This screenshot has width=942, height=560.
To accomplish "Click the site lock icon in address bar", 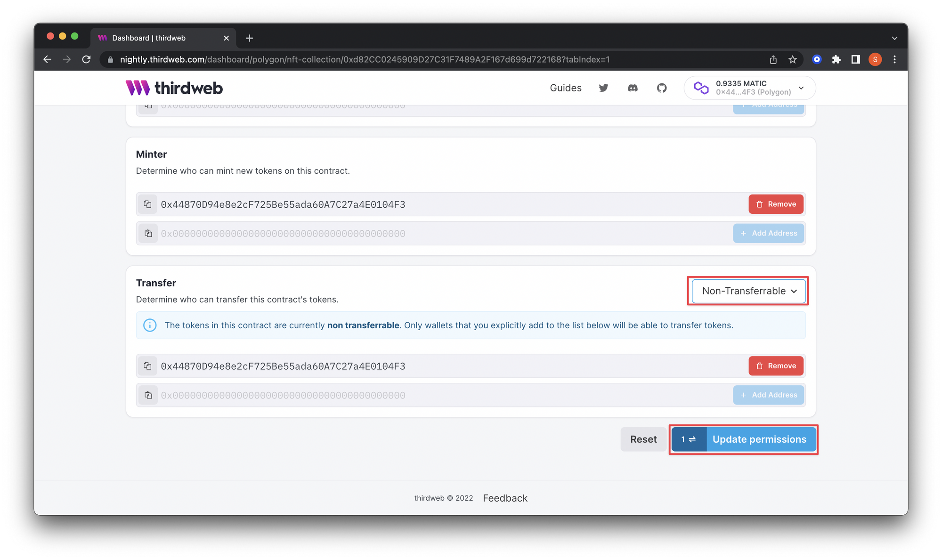I will pos(111,59).
